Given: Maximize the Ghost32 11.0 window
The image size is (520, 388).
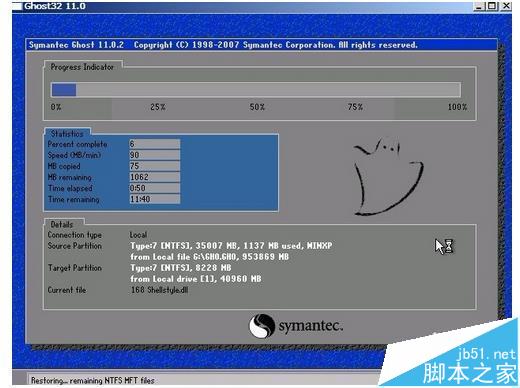Looking at the screenshot, I should [x=492, y=6].
